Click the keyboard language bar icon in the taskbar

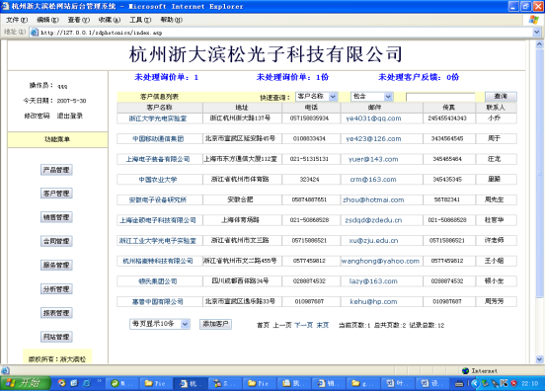coord(459,384)
